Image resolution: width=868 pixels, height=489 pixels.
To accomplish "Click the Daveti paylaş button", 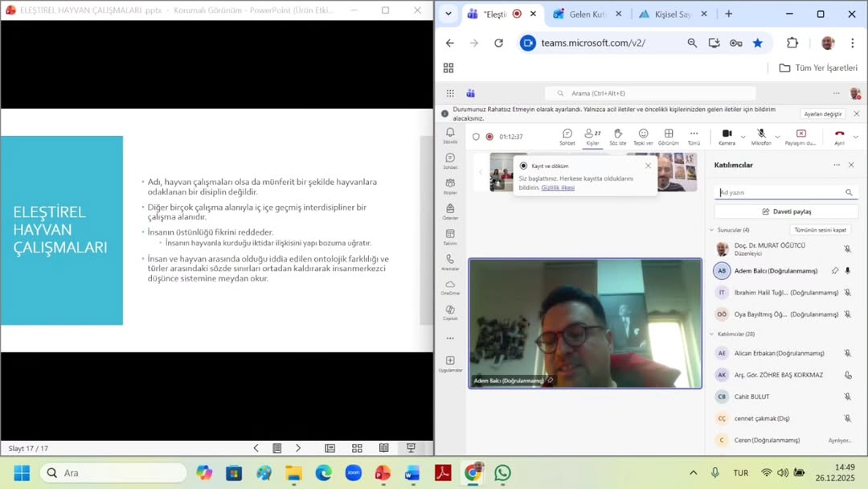I will [786, 212].
